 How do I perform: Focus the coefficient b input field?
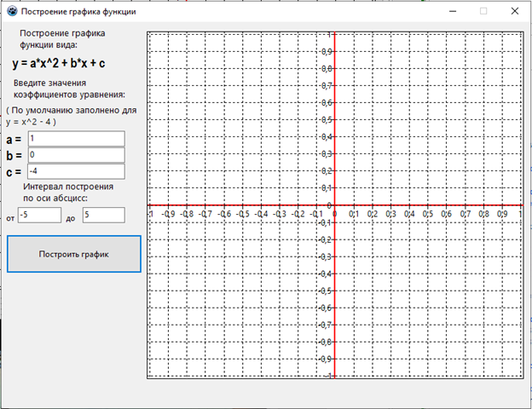click(76, 155)
